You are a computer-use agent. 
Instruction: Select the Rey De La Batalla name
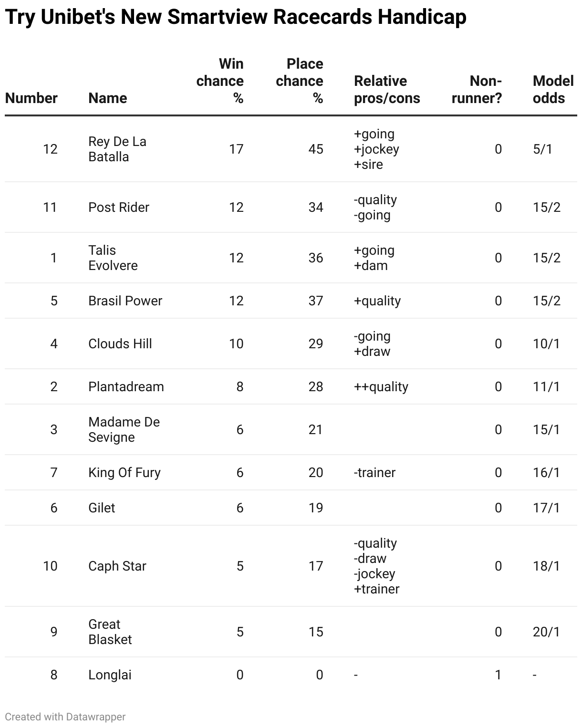point(117,149)
